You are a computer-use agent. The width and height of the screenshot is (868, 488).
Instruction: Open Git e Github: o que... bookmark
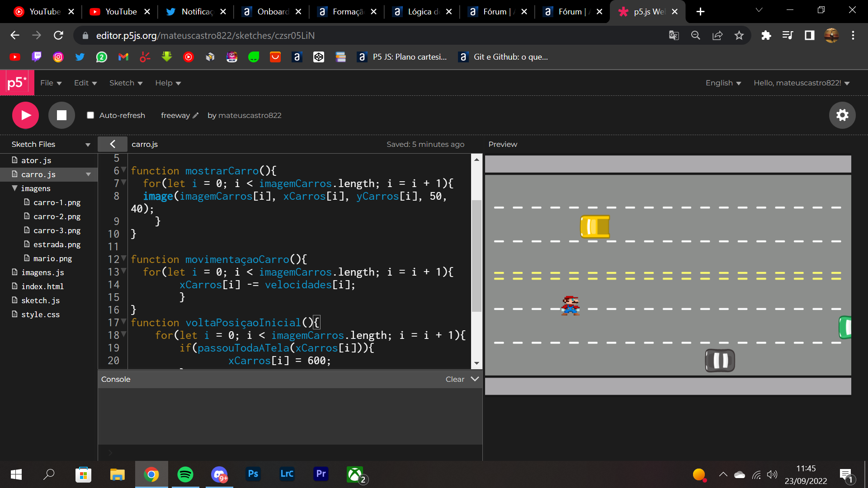(x=503, y=57)
